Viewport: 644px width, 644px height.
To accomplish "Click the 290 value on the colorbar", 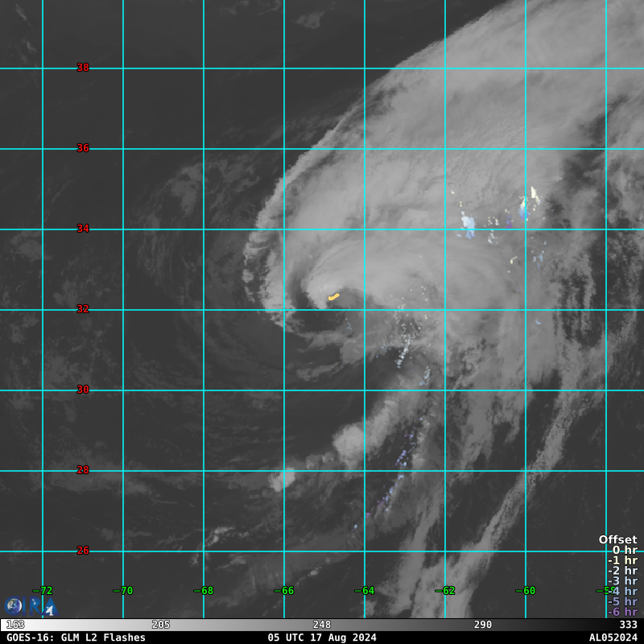I will pyautogui.click(x=483, y=625).
